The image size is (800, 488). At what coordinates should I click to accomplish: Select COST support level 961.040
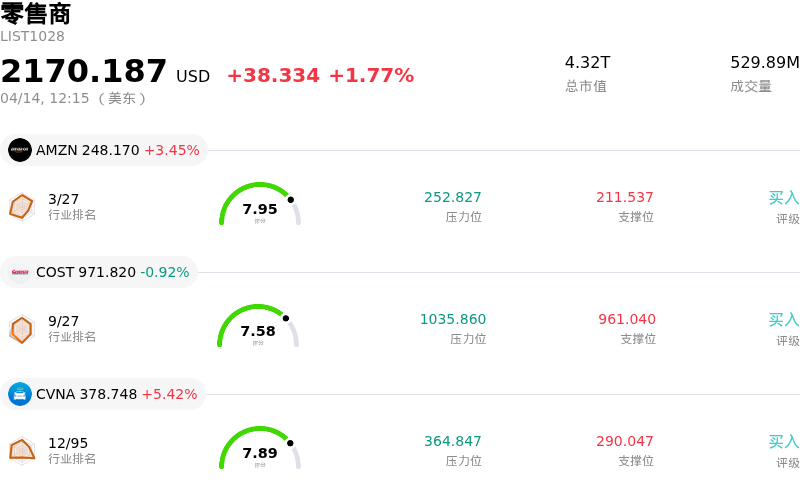point(627,319)
